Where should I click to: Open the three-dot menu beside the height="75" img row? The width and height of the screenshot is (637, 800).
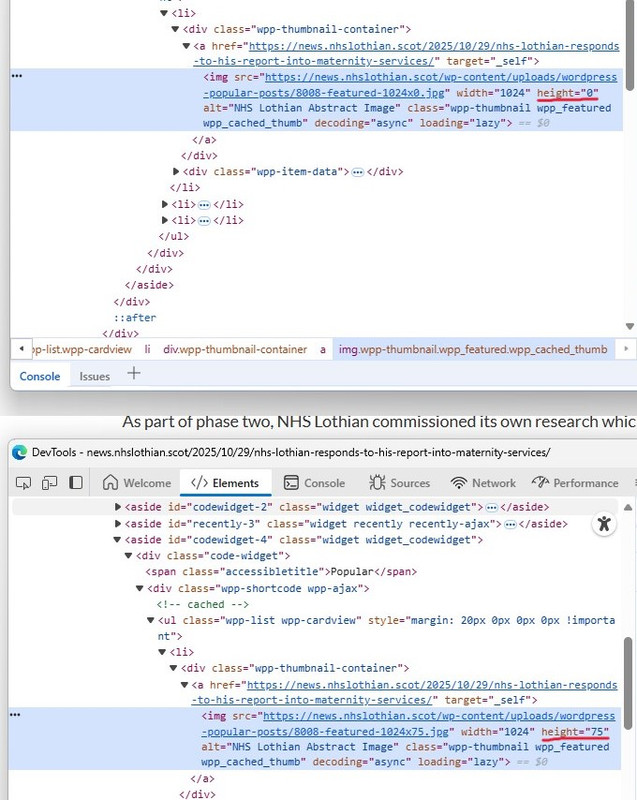click(15, 715)
